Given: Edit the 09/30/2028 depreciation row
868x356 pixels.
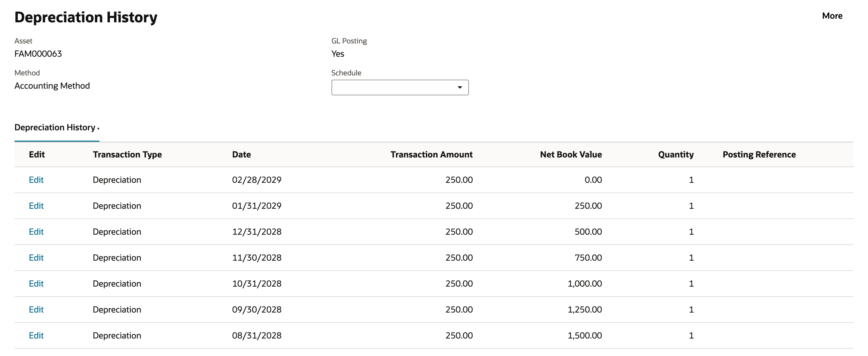Looking at the screenshot, I should pos(36,310).
